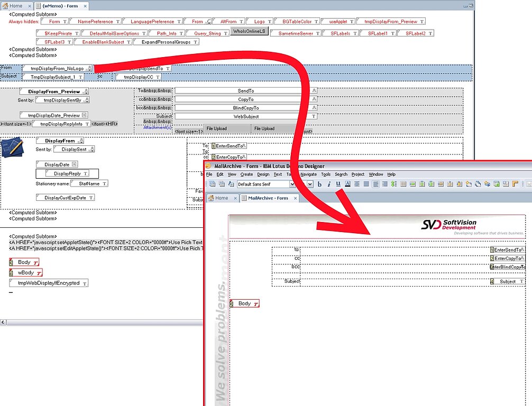Image resolution: width=532 pixels, height=406 pixels.
Task: Open the font size dropdown arrow
Action: click(x=310, y=184)
